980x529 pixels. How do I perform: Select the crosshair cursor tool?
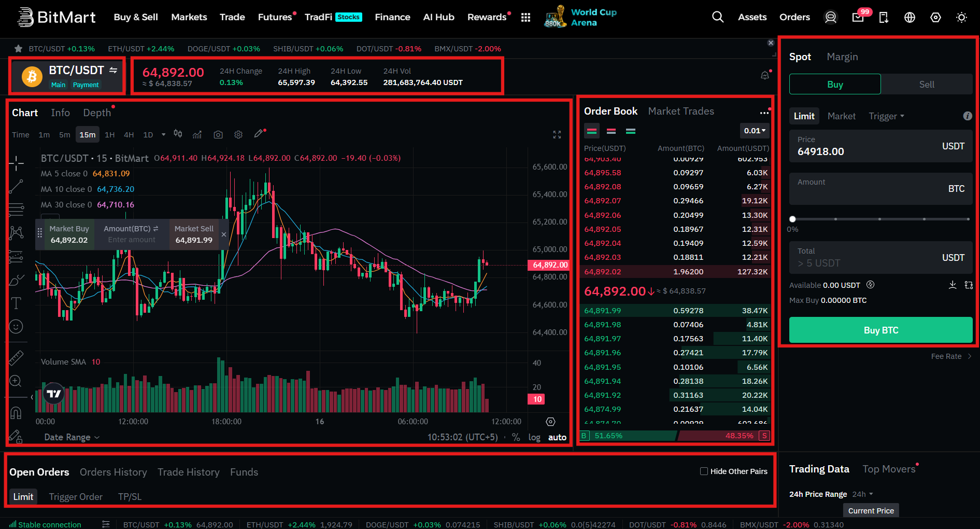(x=16, y=163)
